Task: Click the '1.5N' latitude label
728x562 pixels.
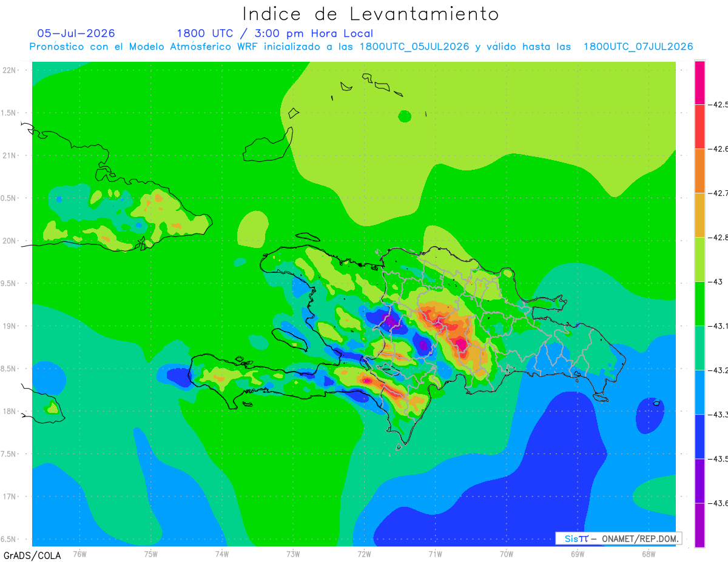Action: 9,113
